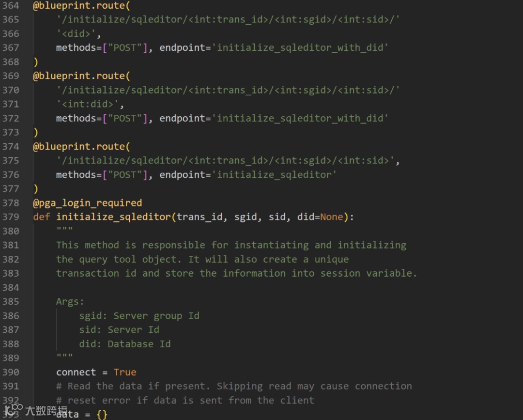
Task: Click '@blueprint.route(' on line 369
Action: pos(81,76)
